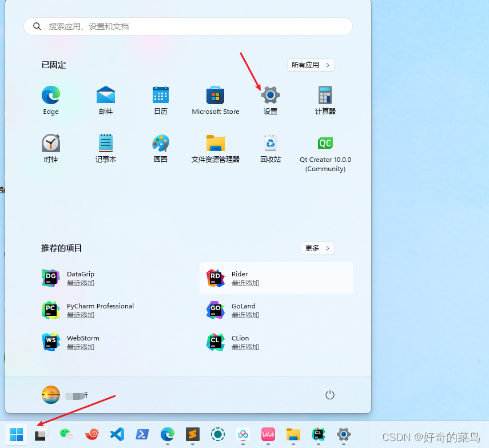Open WeChat from the taskbar
The width and height of the screenshot is (489, 448).
[x=66, y=434]
